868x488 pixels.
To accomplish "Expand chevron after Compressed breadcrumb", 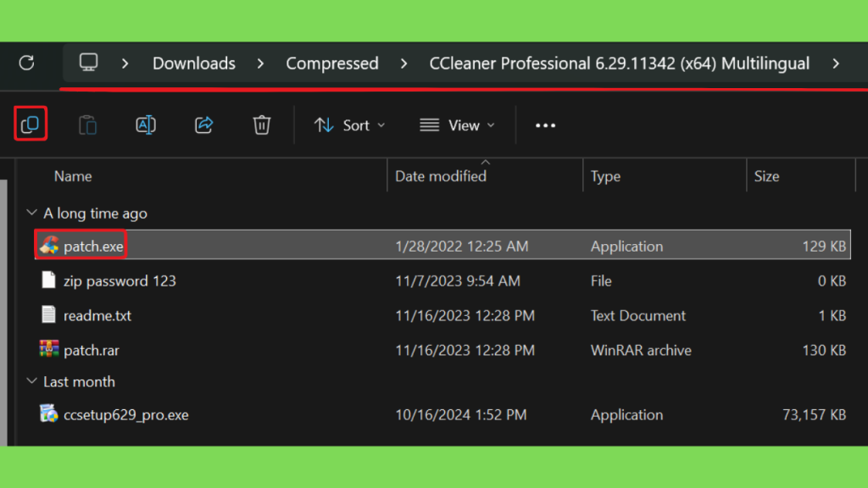I will click(404, 64).
